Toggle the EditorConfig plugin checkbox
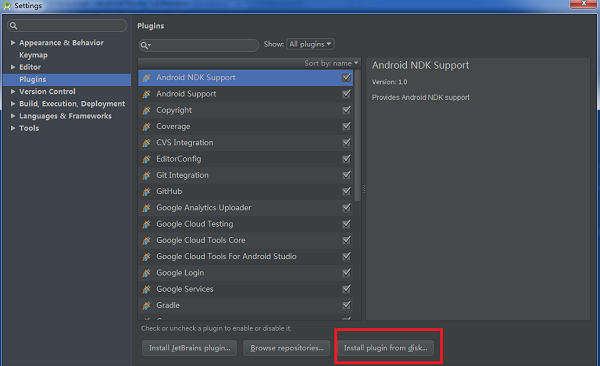This screenshot has width=600, height=366. point(346,158)
